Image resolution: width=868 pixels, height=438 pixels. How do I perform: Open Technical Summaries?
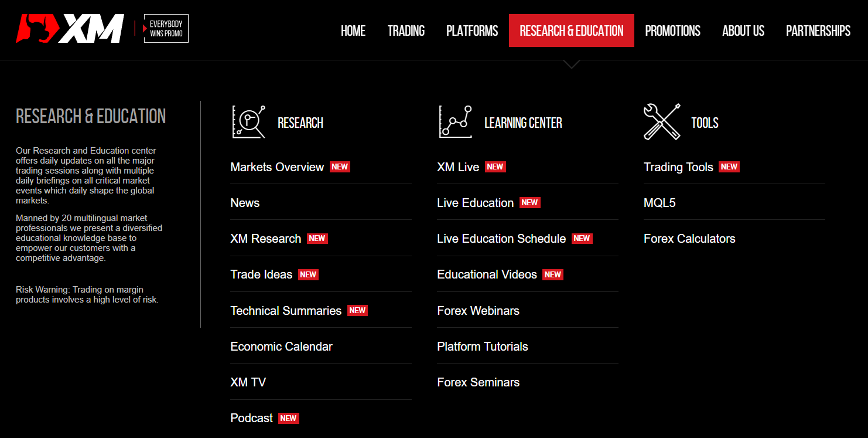point(286,311)
